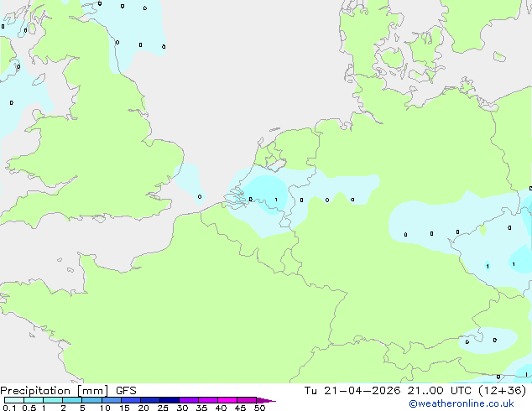This screenshot has height=411, width=532.
Task: Open the weatheronline.co.uk copyright link
Action: 462,403
